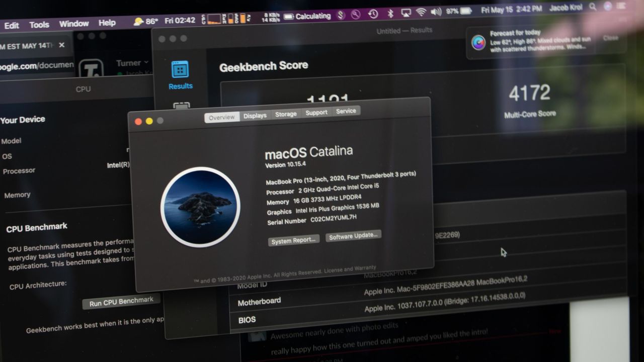Click the weather app icon in the notification
644x362 pixels.
[x=478, y=43]
